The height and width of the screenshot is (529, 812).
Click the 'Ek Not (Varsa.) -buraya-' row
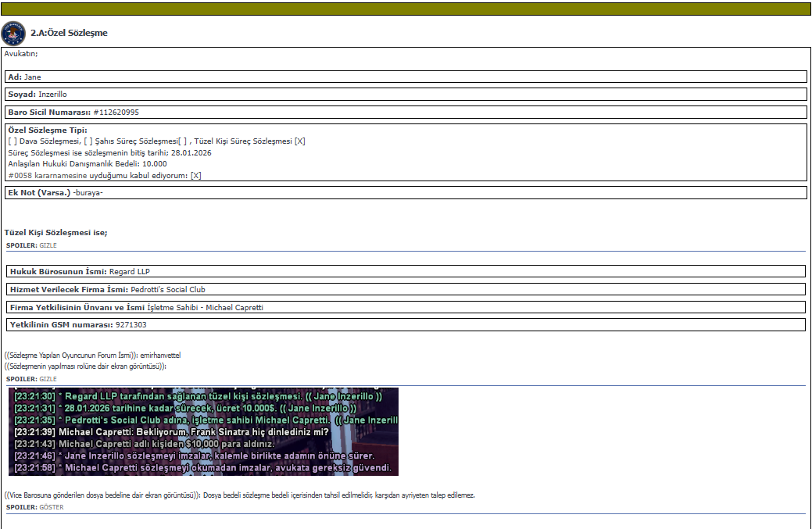[406, 192]
